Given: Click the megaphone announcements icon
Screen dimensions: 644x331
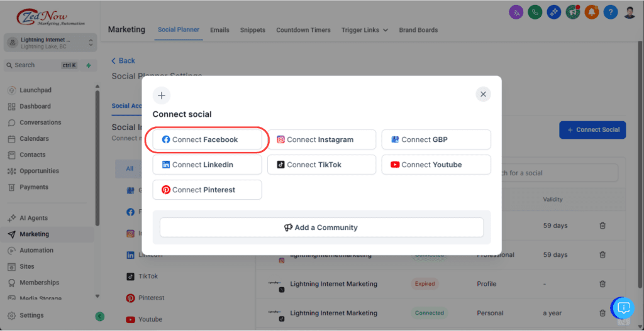Looking at the screenshot, I should coord(572,12).
